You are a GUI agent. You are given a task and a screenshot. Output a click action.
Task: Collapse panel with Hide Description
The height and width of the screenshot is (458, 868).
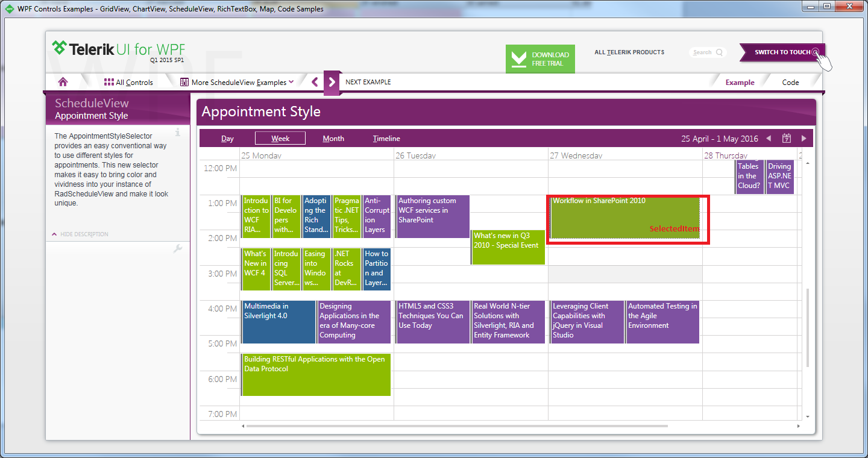pos(80,234)
